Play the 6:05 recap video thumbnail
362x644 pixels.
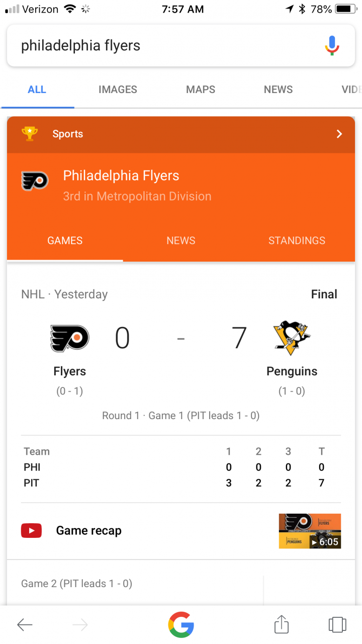[x=310, y=531]
